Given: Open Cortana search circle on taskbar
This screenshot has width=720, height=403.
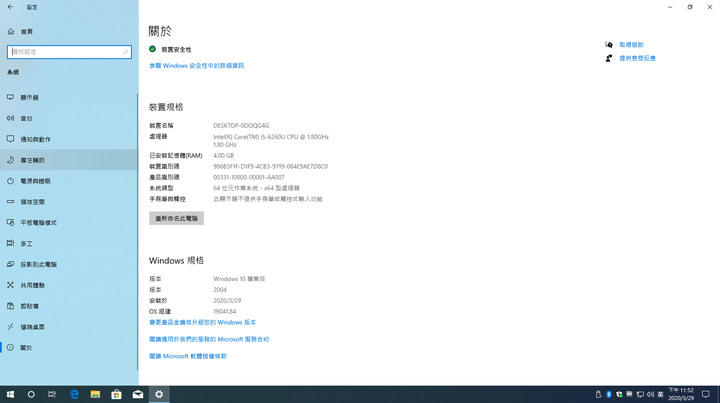Looking at the screenshot, I should [x=31, y=394].
